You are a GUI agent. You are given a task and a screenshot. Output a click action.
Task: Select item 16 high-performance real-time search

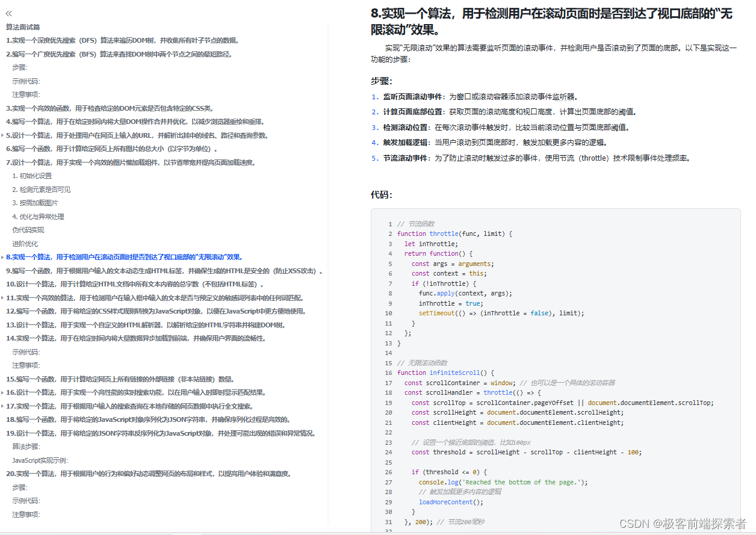click(136, 392)
